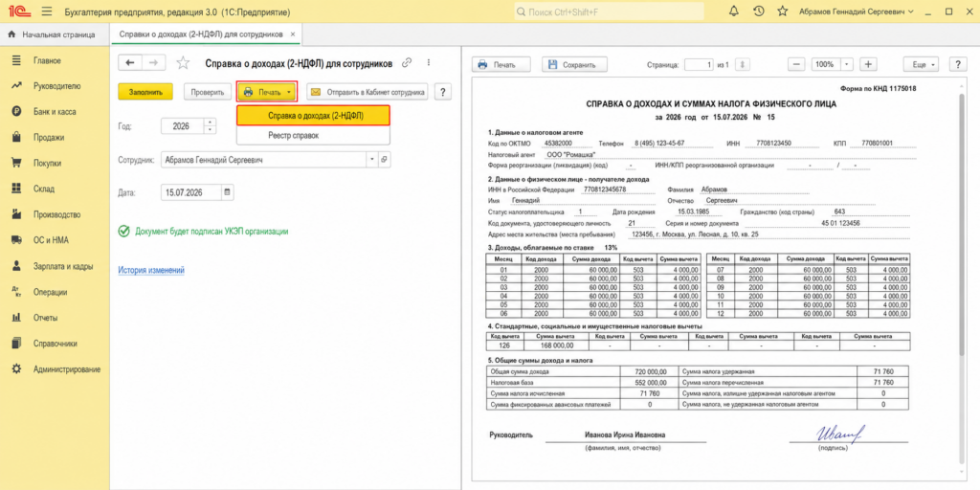Increase the year with the up stepper

[210, 122]
